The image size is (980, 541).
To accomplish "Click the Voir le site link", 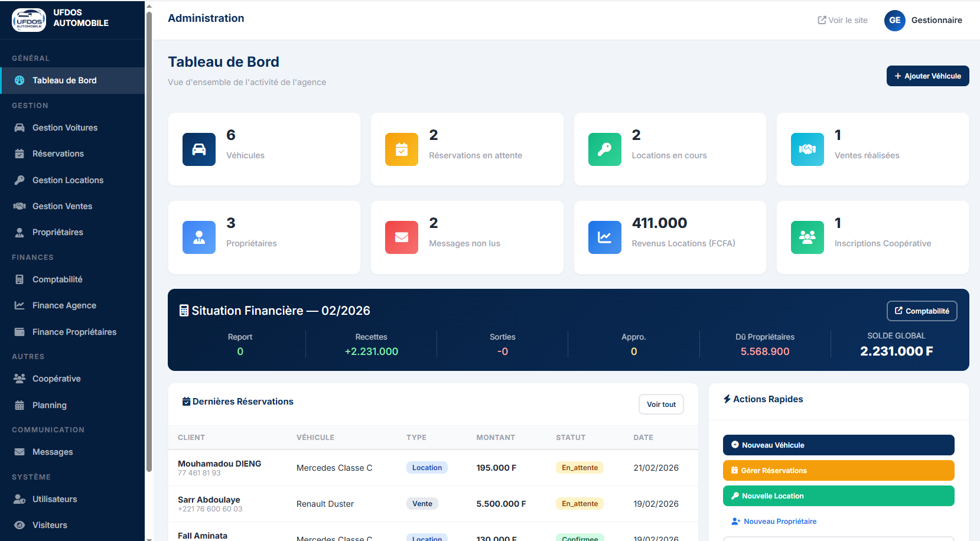I will click(842, 20).
